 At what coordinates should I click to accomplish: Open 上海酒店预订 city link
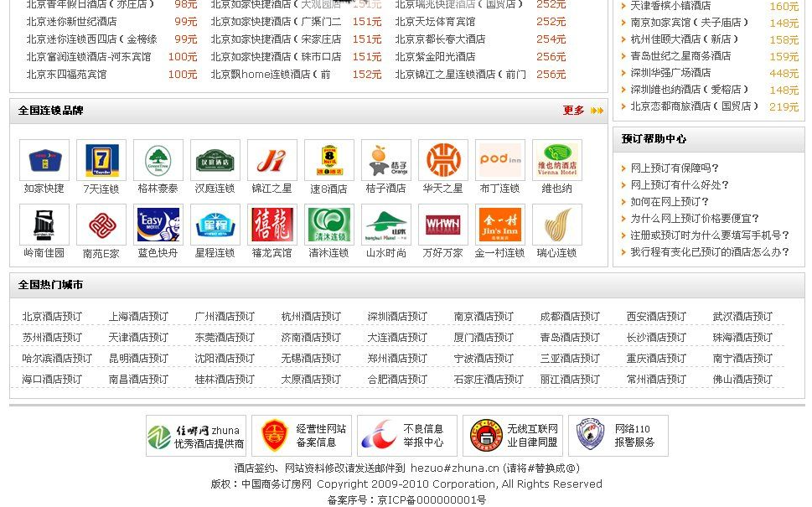138,317
